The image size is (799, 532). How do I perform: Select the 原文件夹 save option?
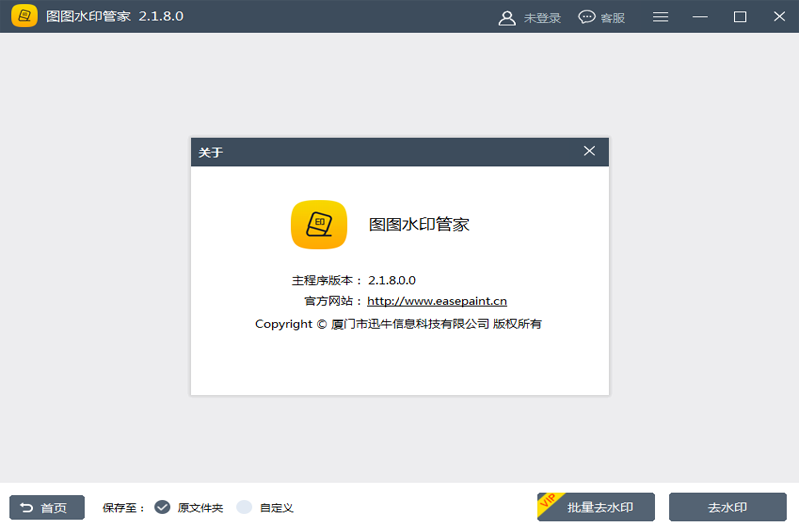tap(163, 507)
